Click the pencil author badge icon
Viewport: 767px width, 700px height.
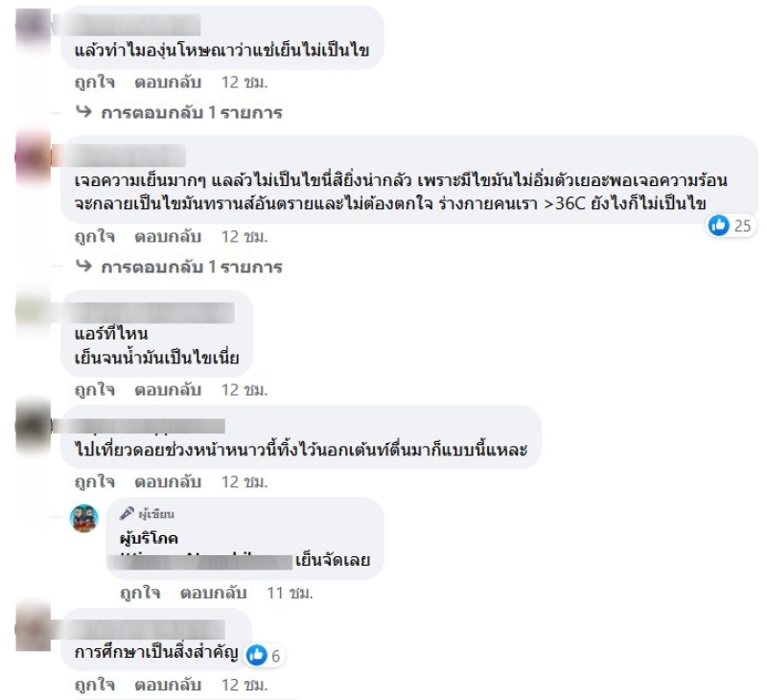(x=127, y=514)
